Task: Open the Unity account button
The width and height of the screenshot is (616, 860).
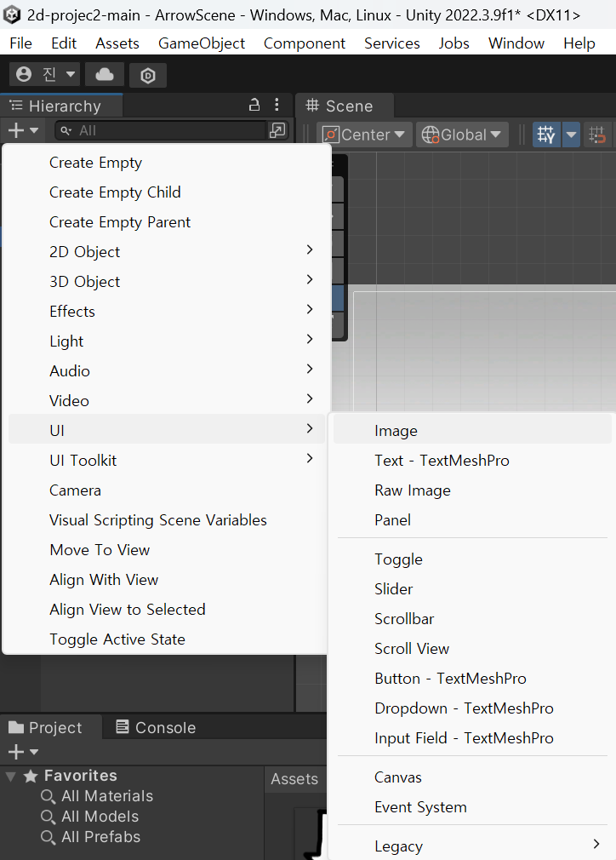Action: pos(44,74)
